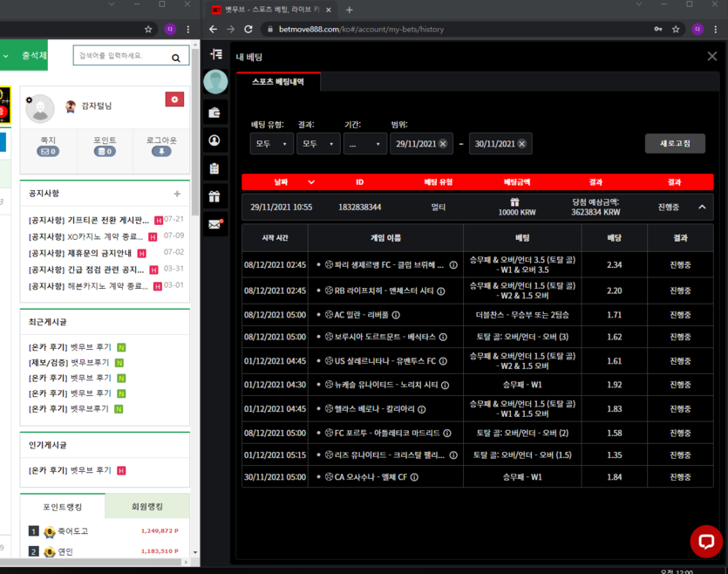The image size is (728, 574).
Task: Open notice 헤븐카지노 계약 종료
Action: point(88,286)
